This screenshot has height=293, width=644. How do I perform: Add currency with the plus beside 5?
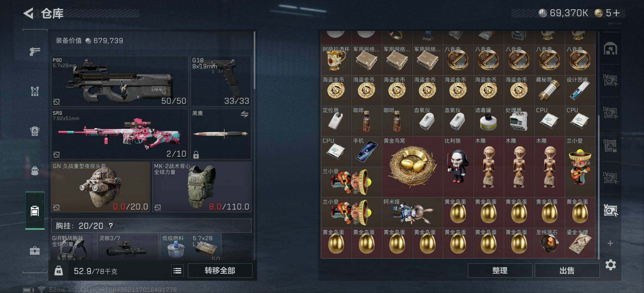point(616,13)
